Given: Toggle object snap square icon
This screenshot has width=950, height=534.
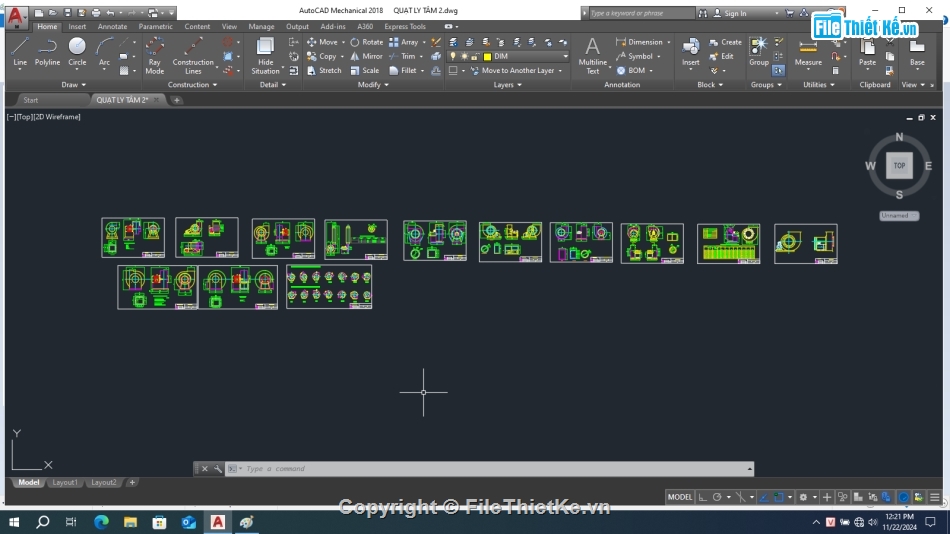Looking at the screenshot, I should pos(779,497).
